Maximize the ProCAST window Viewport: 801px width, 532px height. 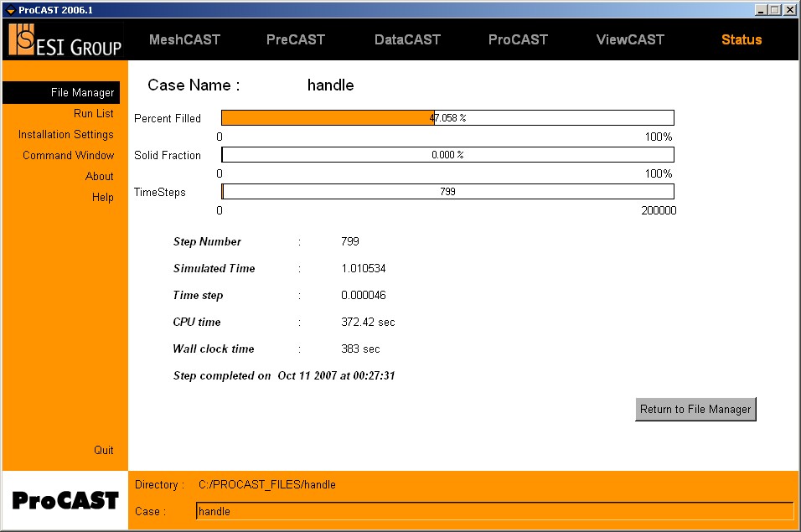pyautogui.click(x=775, y=10)
